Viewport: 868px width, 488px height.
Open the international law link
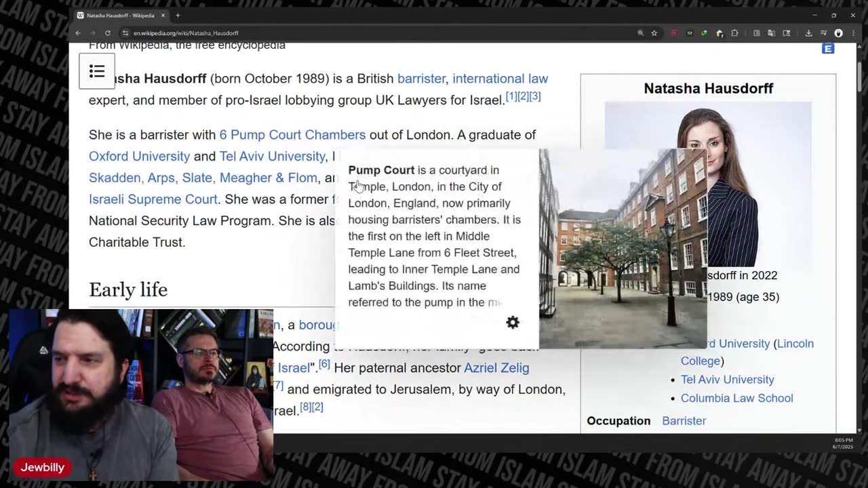tap(500, 79)
